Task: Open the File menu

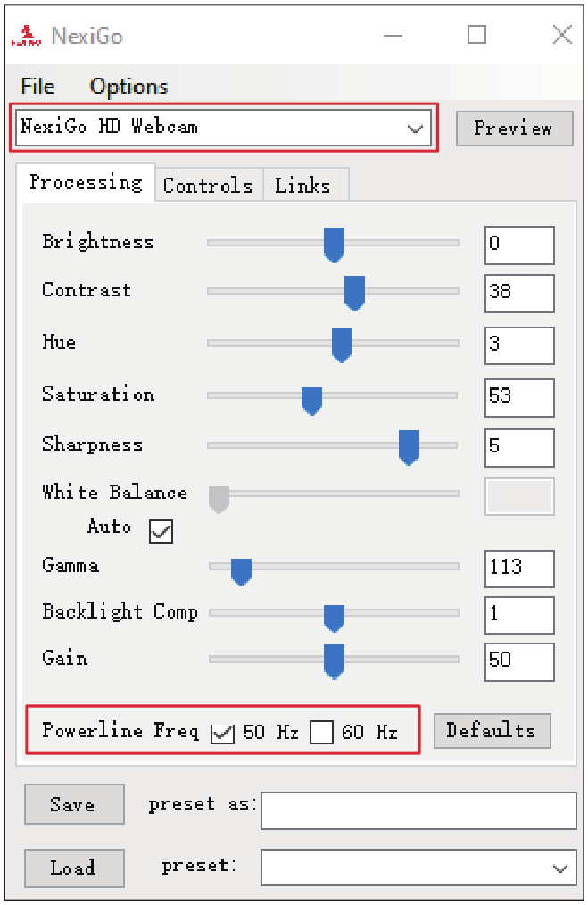Action: (37, 86)
